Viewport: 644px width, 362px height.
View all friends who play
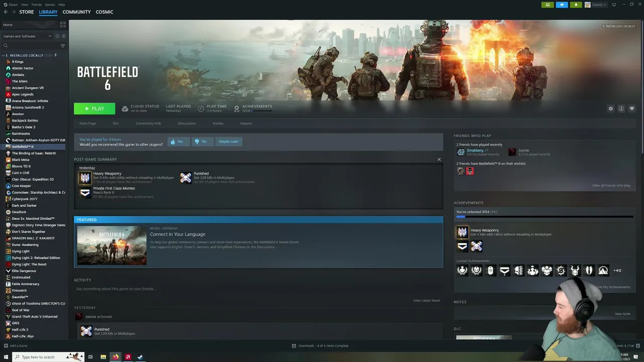[611, 186]
